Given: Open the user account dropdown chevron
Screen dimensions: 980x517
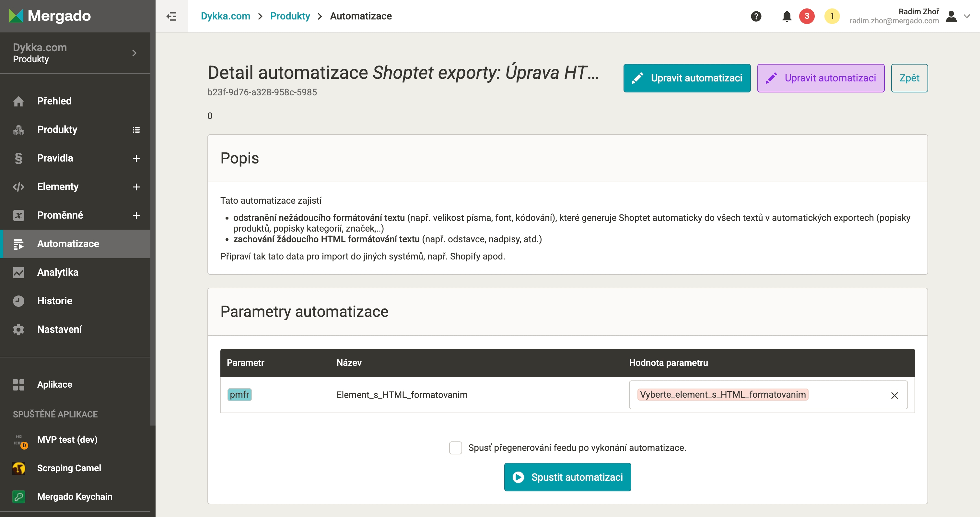Looking at the screenshot, I should click(x=967, y=16).
